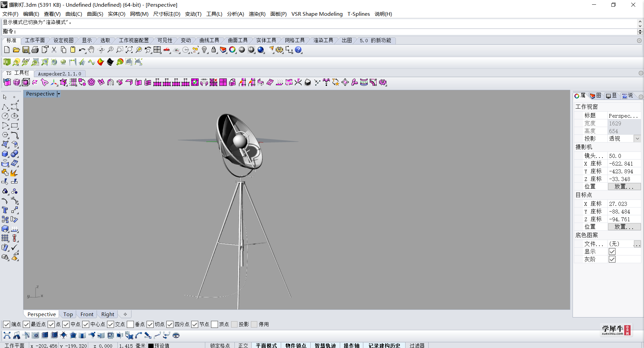Switch to the Auxpecker2.1.1.0 toolbar tab
This screenshot has height=348, width=644.
click(59, 73)
